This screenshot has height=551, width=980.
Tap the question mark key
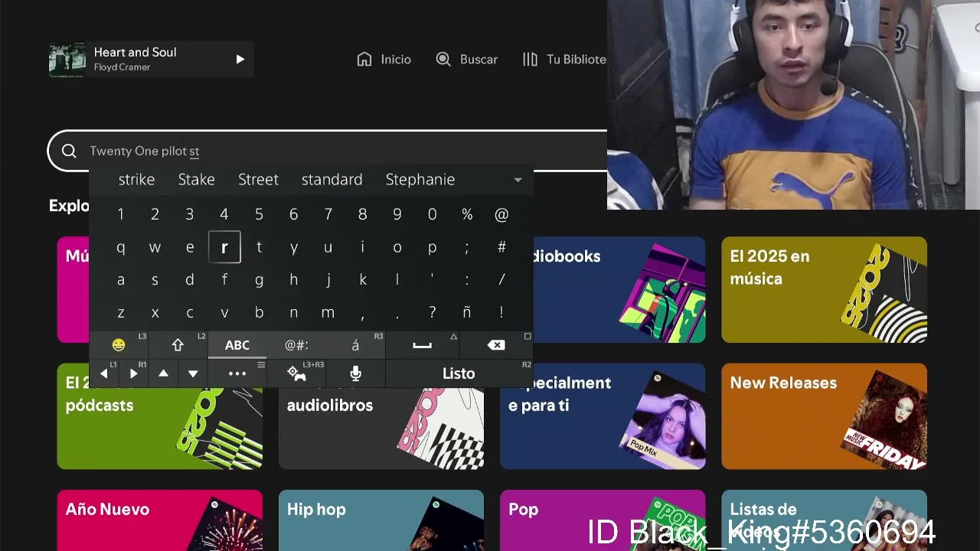point(432,312)
